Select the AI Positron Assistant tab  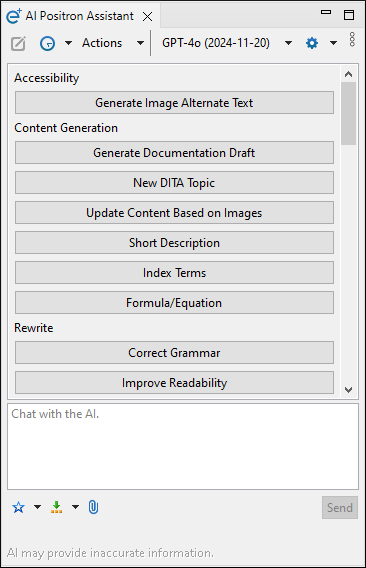point(79,16)
